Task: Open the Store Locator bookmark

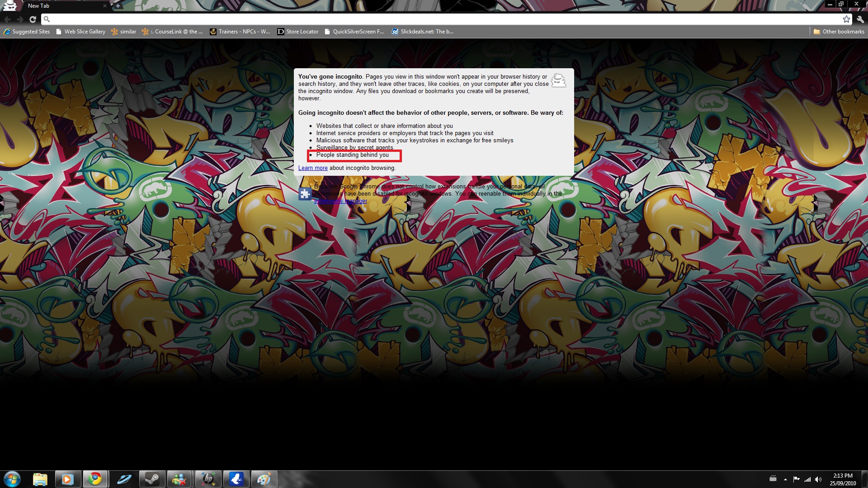Action: [298, 32]
